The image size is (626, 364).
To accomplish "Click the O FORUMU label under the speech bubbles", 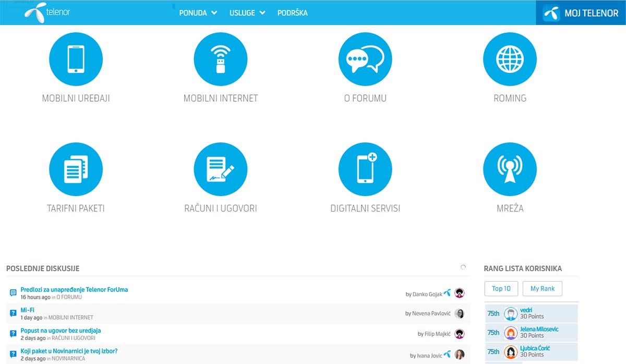I will tap(365, 98).
